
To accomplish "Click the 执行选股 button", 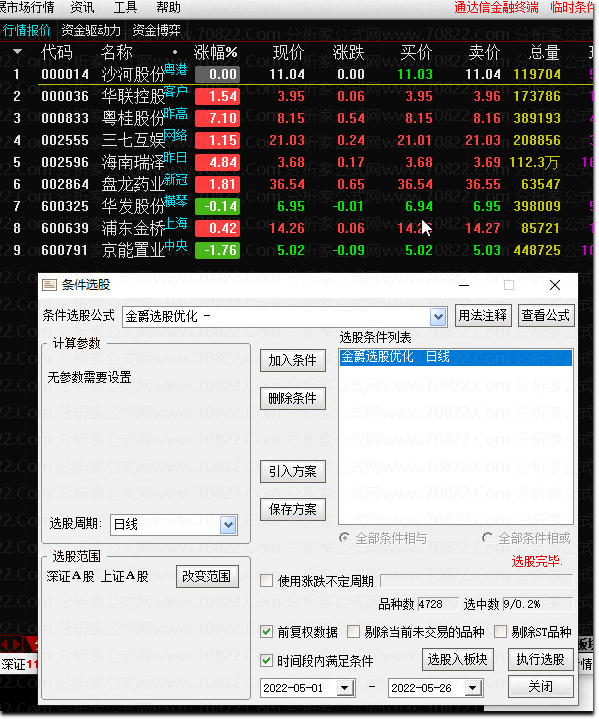I will [x=541, y=659].
